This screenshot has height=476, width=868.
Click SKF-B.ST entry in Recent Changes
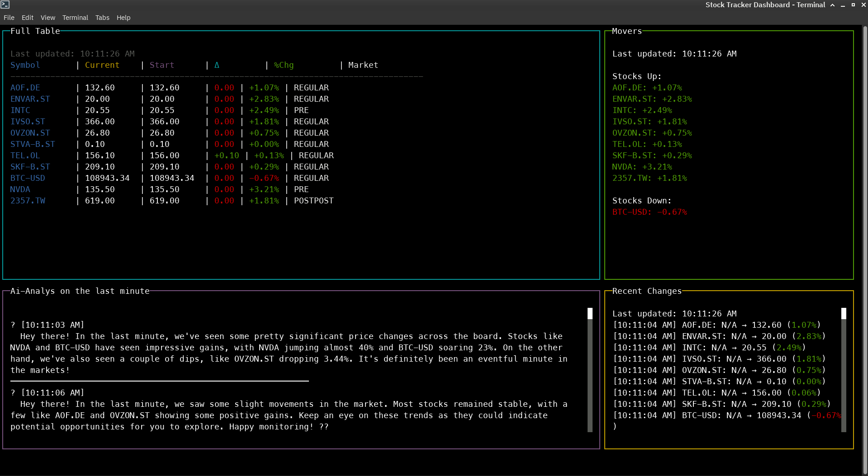(722, 404)
